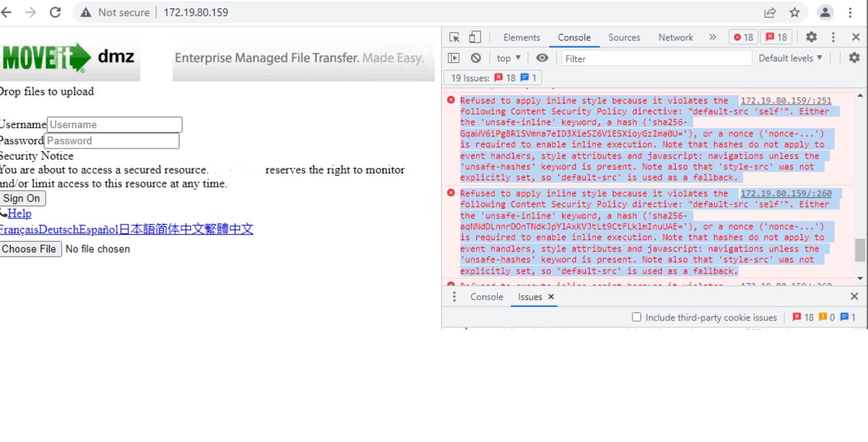
Task: Click the red error count badge
Action: [743, 37]
